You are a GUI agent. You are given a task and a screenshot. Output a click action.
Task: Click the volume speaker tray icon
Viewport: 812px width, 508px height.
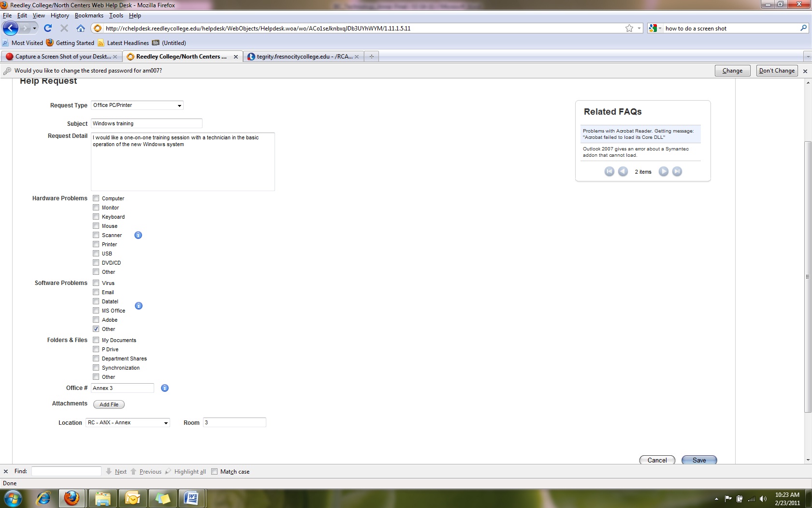pyautogui.click(x=763, y=499)
